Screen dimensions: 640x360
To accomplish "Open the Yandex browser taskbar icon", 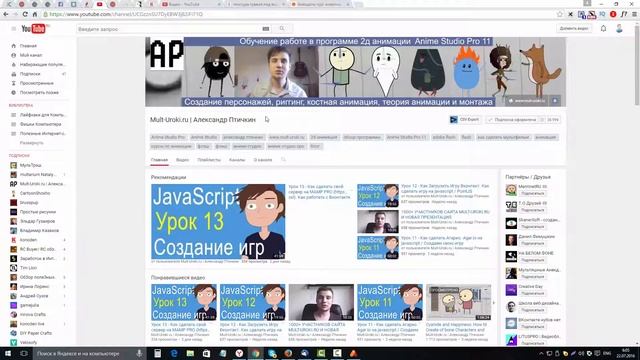I will tap(239, 353).
